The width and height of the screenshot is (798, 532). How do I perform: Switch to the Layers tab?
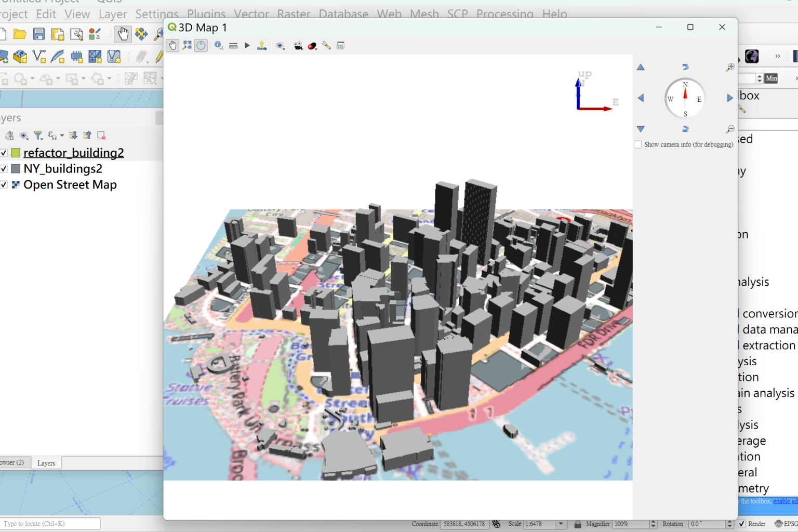(x=46, y=463)
